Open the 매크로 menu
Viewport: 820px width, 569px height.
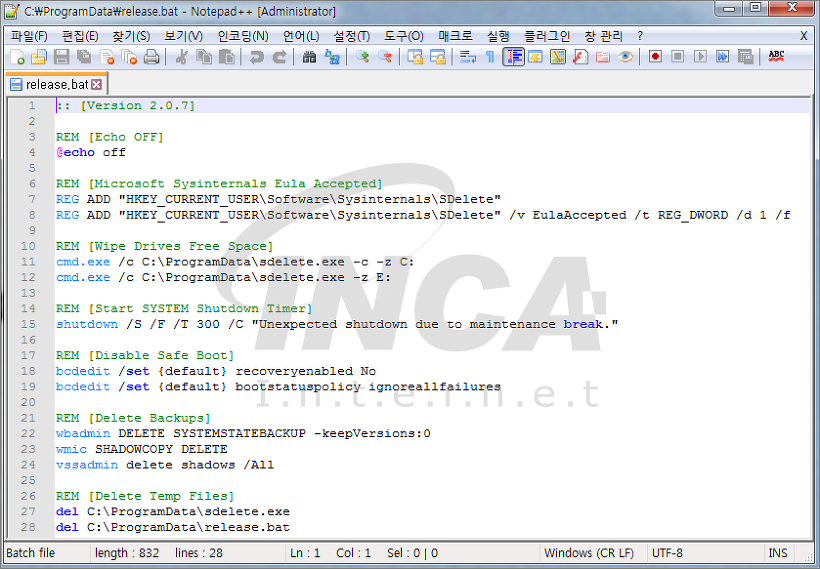coord(455,36)
